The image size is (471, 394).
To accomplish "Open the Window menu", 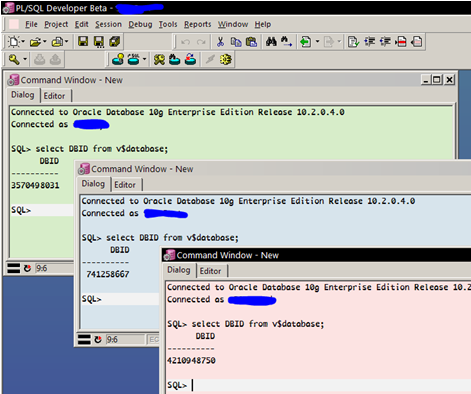I will click(x=233, y=24).
